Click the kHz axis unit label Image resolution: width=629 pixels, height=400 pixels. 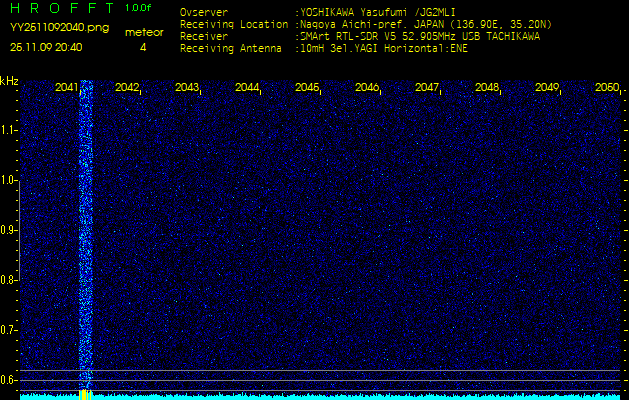click(x=9, y=81)
